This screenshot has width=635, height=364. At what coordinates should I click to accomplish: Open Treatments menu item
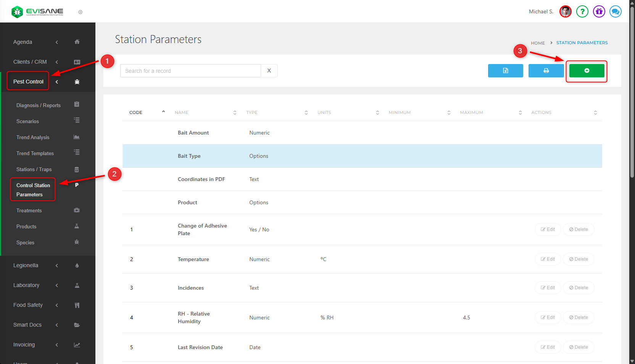29,210
